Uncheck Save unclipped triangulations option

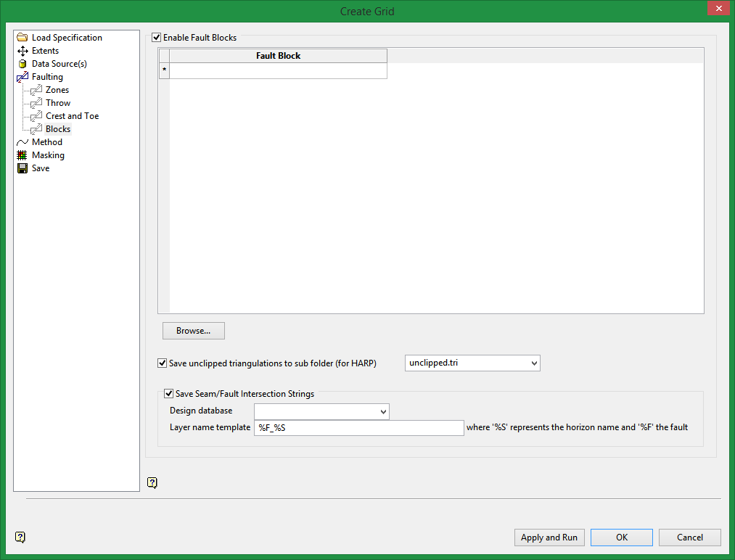tap(162, 363)
